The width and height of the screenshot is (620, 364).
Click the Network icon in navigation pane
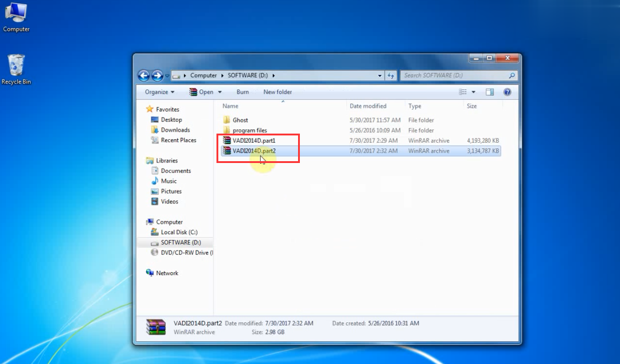coord(150,273)
